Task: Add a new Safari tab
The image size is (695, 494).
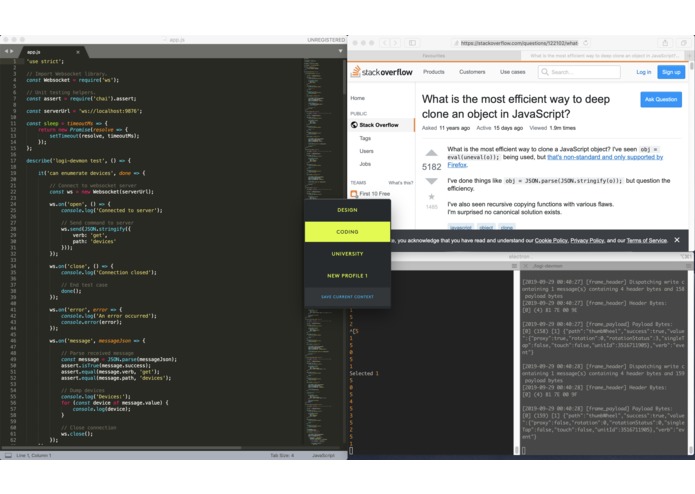Action: pyautogui.click(x=690, y=56)
